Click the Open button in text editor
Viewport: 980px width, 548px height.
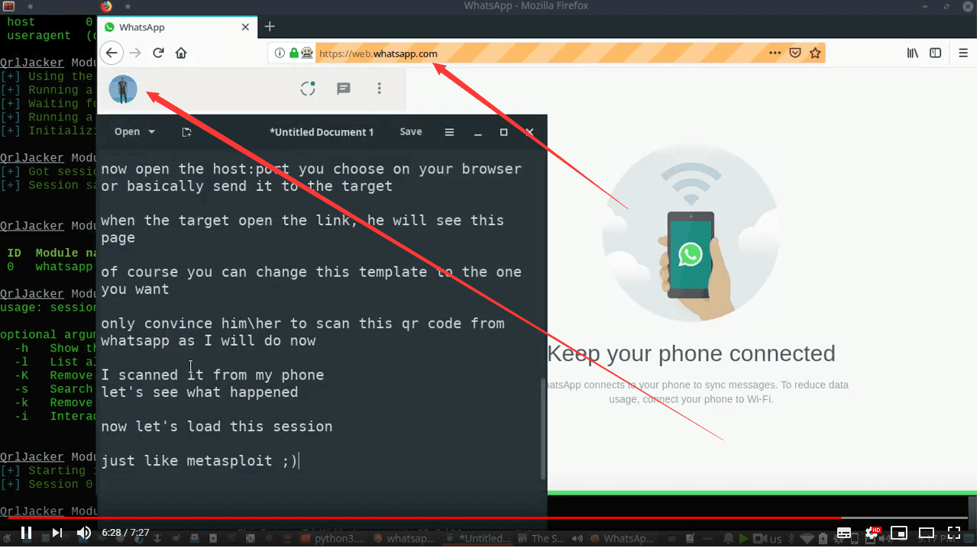127,132
